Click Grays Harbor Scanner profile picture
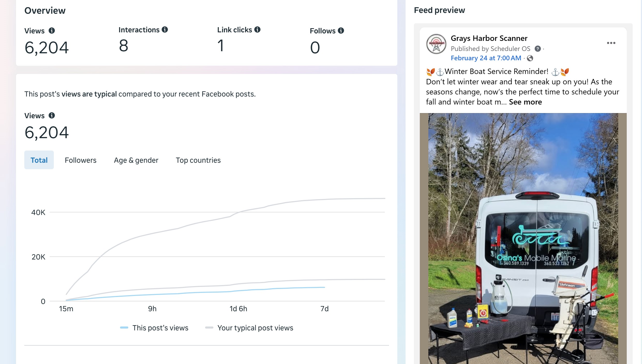 [436, 44]
